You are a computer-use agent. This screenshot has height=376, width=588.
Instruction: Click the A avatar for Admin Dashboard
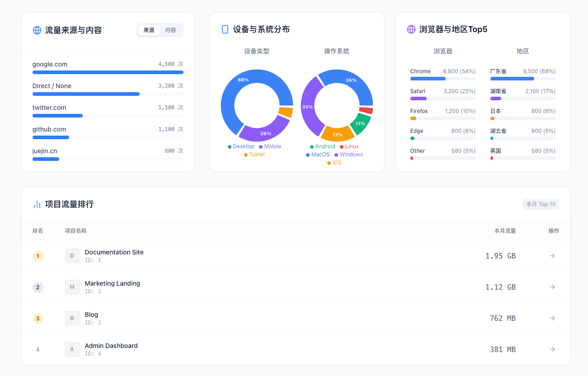pyautogui.click(x=72, y=349)
